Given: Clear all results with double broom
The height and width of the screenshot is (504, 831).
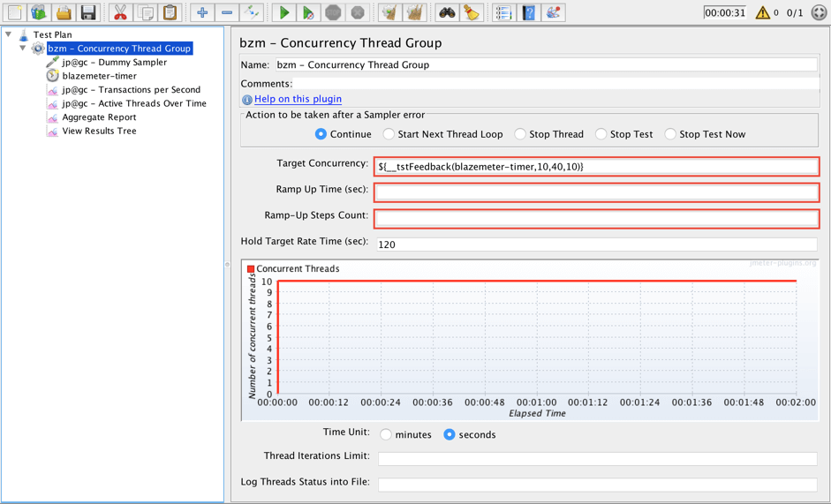Looking at the screenshot, I should [414, 12].
